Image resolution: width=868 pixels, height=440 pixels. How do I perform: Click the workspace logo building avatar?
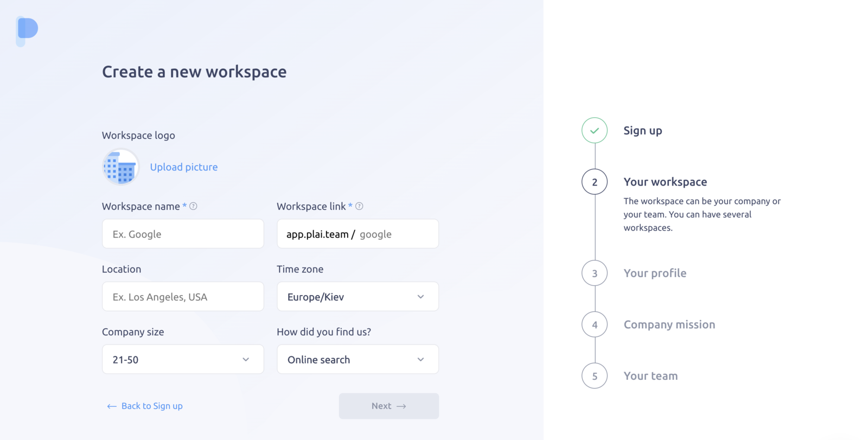(120, 167)
